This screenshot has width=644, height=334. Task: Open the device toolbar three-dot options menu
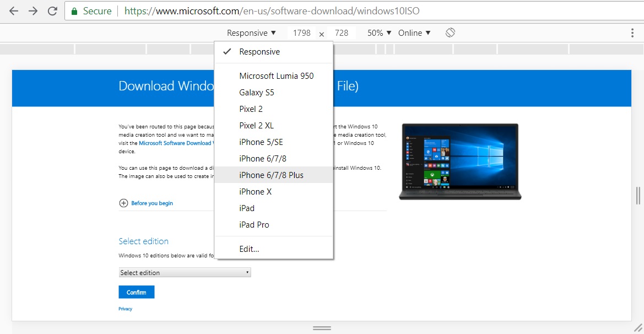632,33
